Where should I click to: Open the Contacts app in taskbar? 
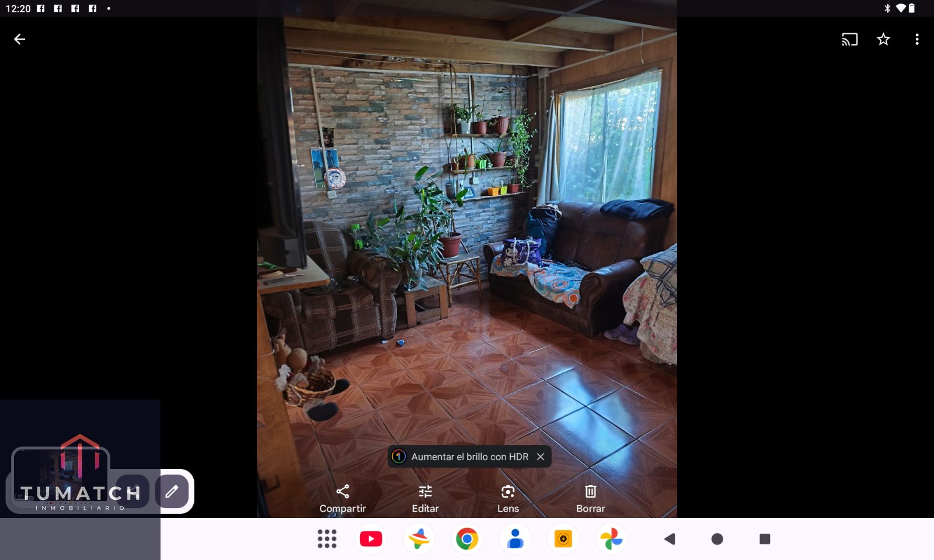click(x=515, y=539)
